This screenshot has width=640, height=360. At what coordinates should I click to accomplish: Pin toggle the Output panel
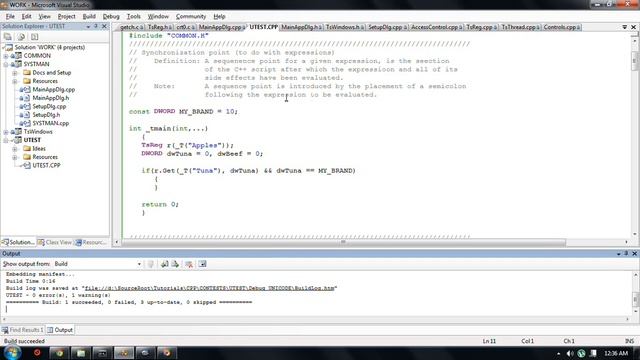(626, 253)
